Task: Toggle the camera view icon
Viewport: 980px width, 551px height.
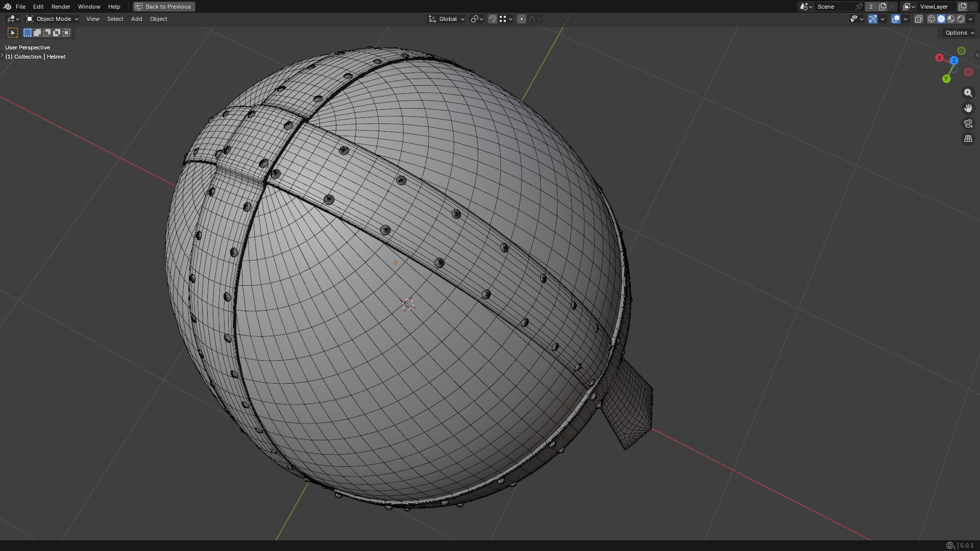Action: pyautogui.click(x=968, y=123)
